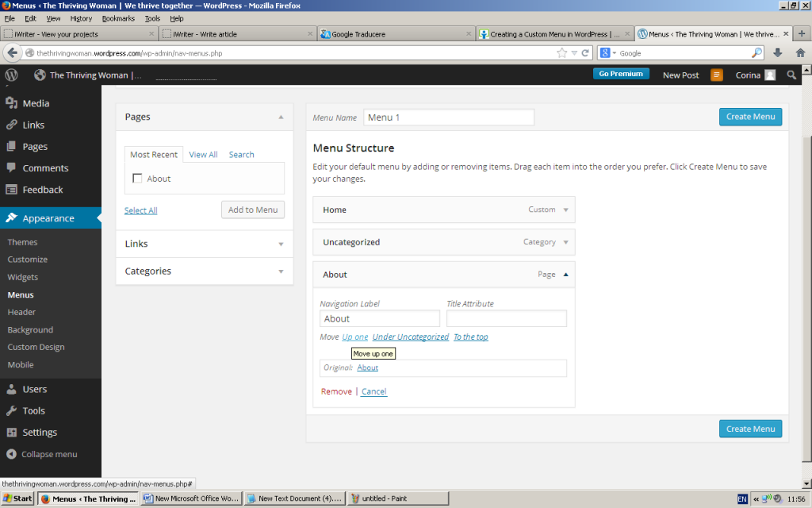
Task: Click the search magnifier in Google search box
Action: click(x=756, y=53)
